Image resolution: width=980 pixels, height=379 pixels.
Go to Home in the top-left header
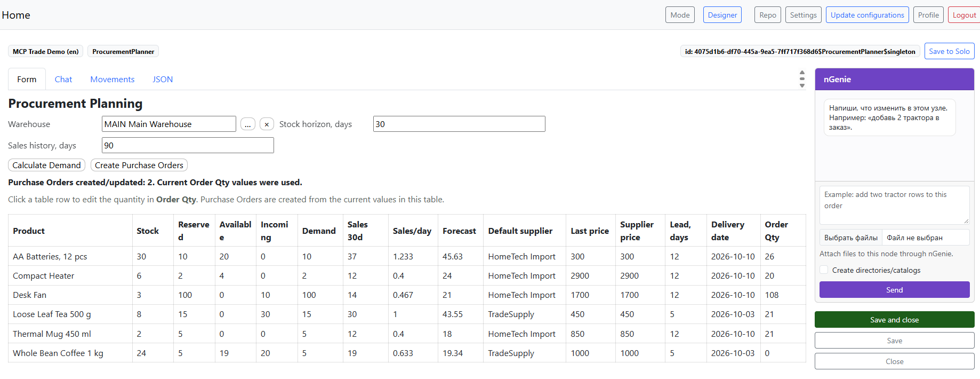tap(16, 15)
